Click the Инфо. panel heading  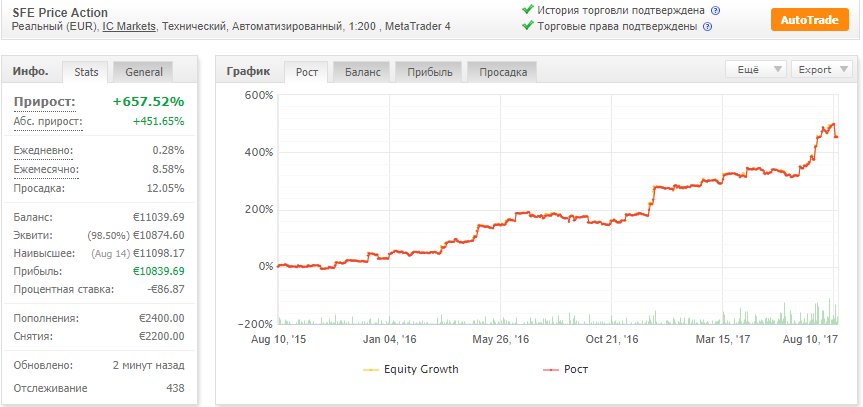pyautogui.click(x=30, y=71)
